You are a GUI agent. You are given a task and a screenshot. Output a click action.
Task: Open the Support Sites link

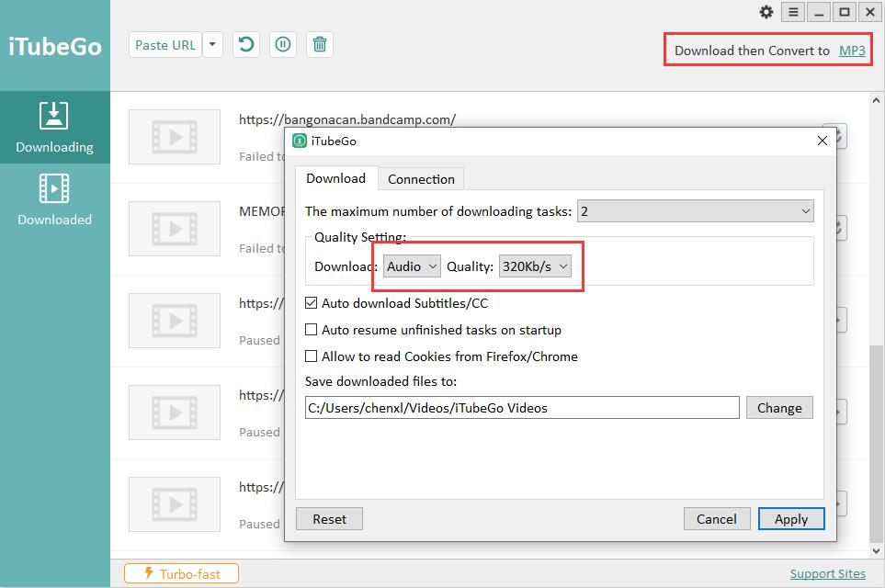[x=827, y=573]
